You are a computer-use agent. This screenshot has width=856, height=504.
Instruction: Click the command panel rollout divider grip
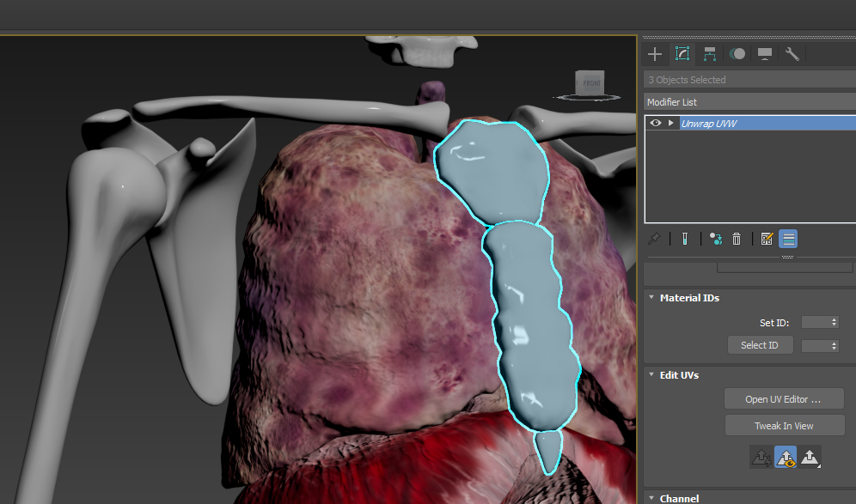787,257
